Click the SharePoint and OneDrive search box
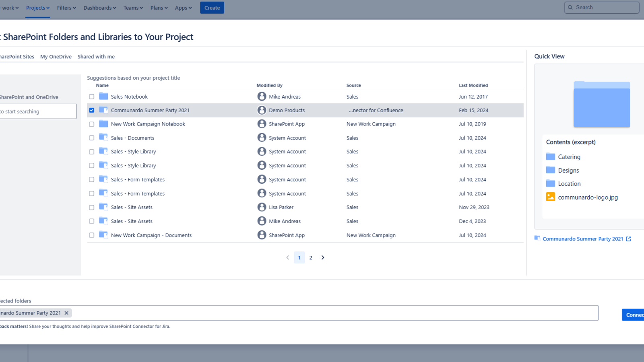This screenshot has width=644, height=362. (x=38, y=111)
